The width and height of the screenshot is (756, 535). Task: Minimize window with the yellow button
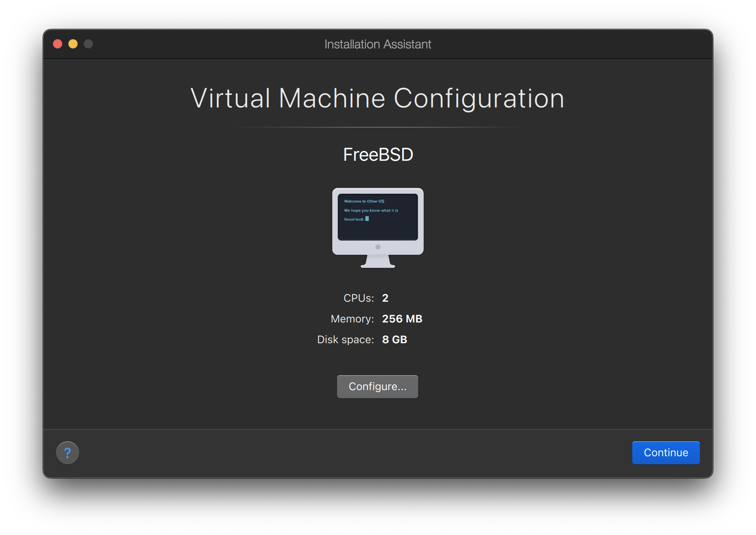coord(73,44)
